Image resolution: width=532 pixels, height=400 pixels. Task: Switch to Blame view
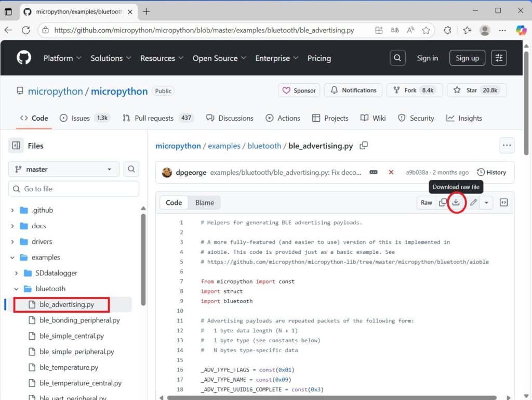point(205,202)
